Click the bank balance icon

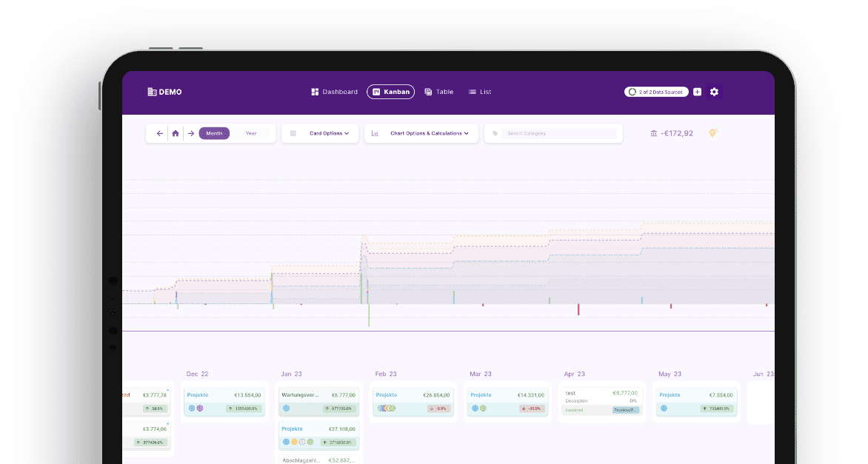click(x=653, y=133)
